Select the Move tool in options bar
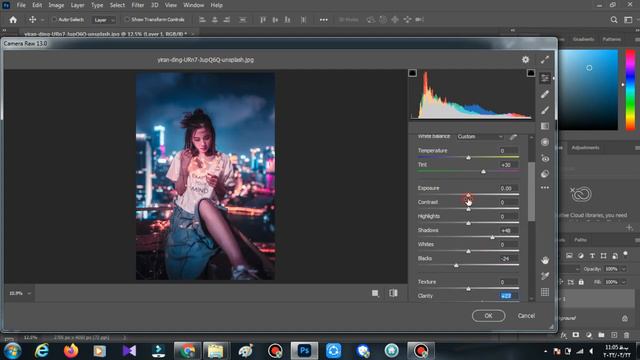640x360 pixels. [33, 20]
